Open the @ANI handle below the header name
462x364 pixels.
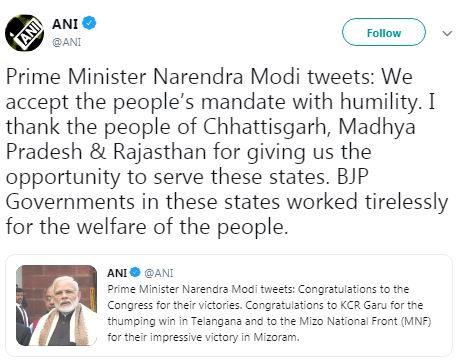click(x=66, y=42)
